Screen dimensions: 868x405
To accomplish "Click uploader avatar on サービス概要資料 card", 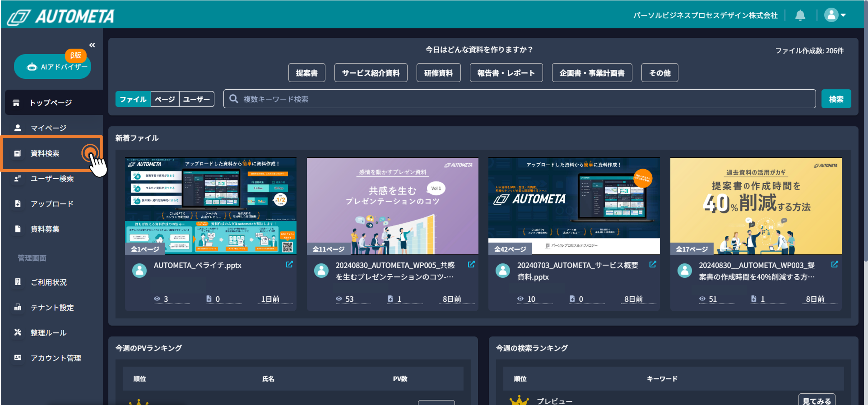I will point(503,271).
